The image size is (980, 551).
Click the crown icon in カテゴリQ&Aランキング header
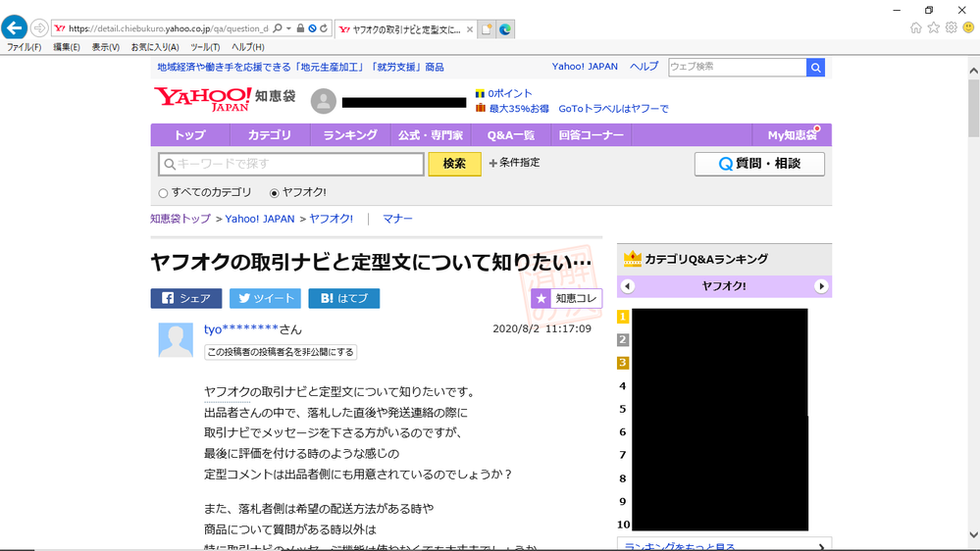(x=633, y=259)
